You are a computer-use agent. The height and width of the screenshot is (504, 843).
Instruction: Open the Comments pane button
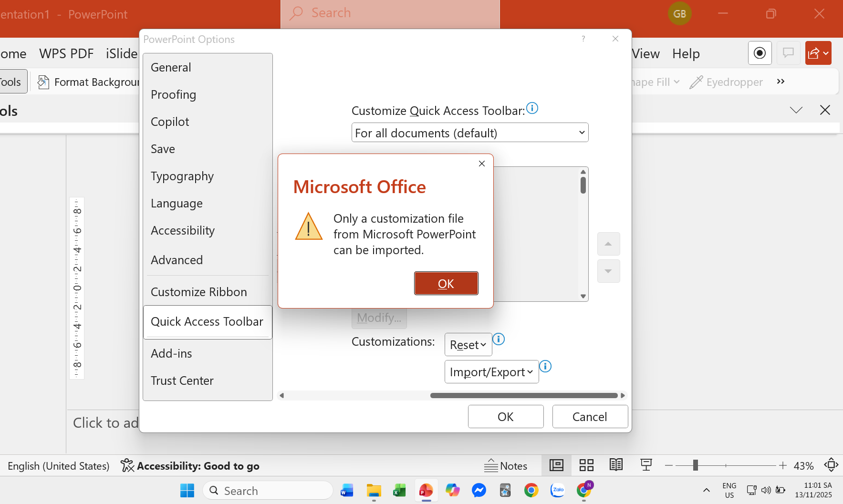pyautogui.click(x=789, y=53)
